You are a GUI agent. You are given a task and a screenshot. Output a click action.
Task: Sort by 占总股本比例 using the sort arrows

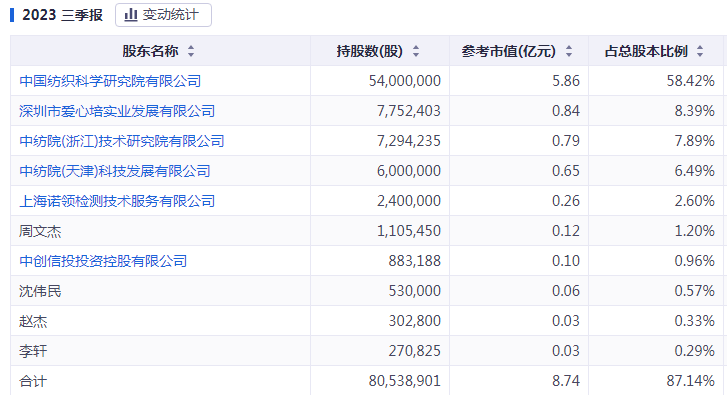700,51
